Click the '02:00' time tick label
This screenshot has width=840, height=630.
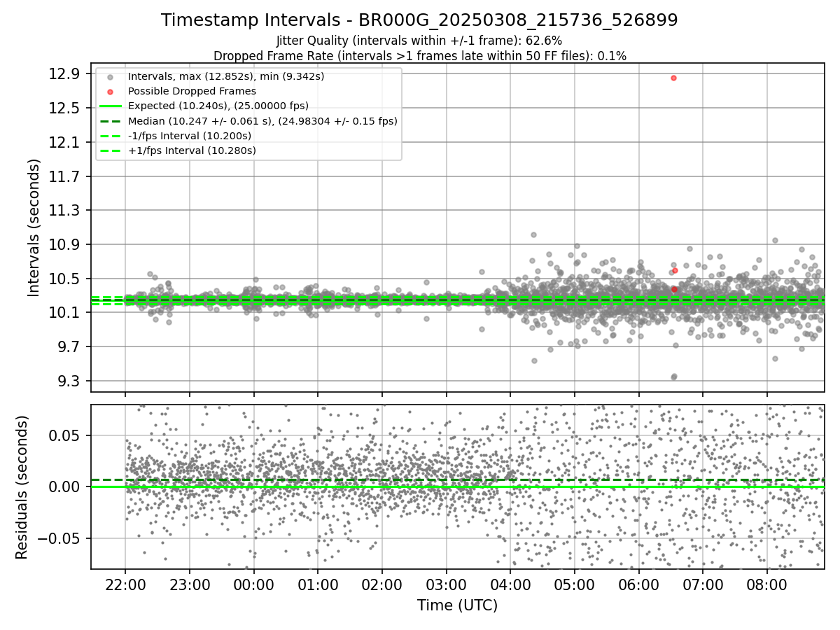(382, 584)
